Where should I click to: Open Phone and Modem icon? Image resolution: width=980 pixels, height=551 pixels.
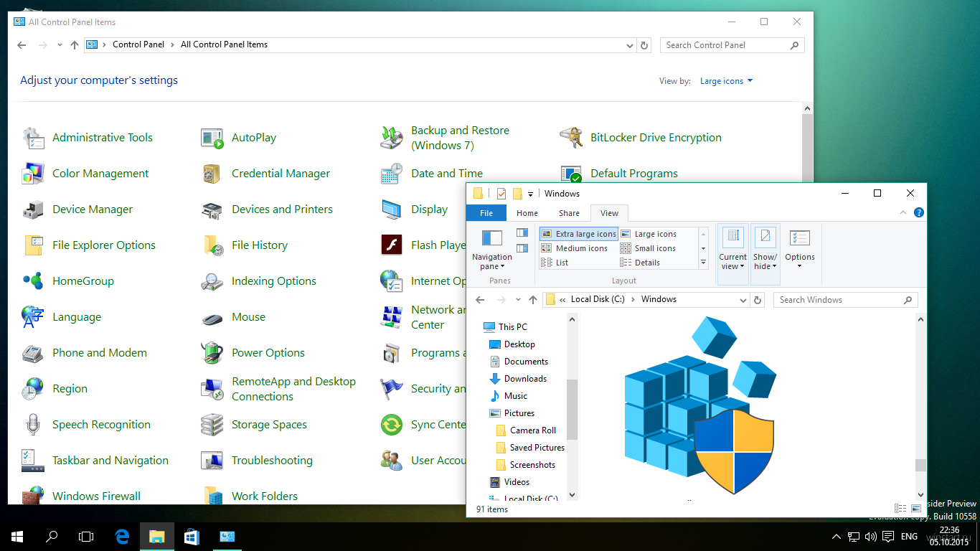pos(33,353)
